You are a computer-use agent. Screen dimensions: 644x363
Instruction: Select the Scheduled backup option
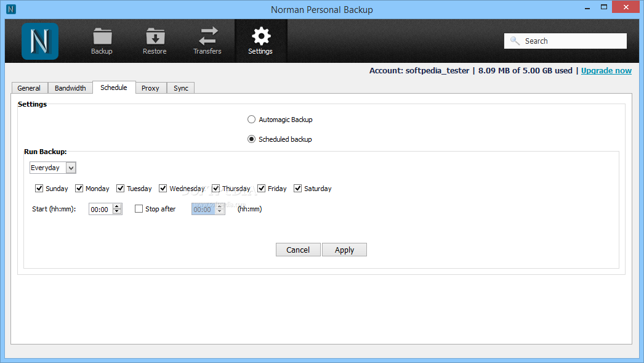pos(251,139)
